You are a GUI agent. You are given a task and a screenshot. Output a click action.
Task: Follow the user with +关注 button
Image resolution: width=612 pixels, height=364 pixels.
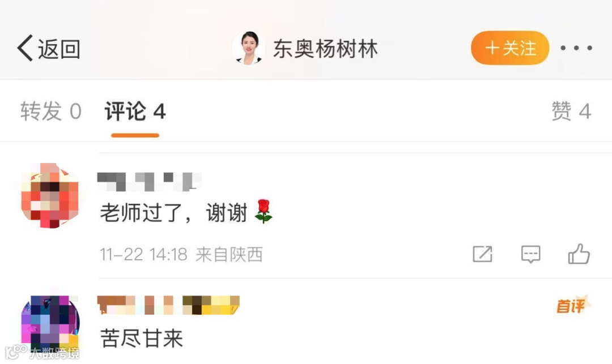coord(510,48)
